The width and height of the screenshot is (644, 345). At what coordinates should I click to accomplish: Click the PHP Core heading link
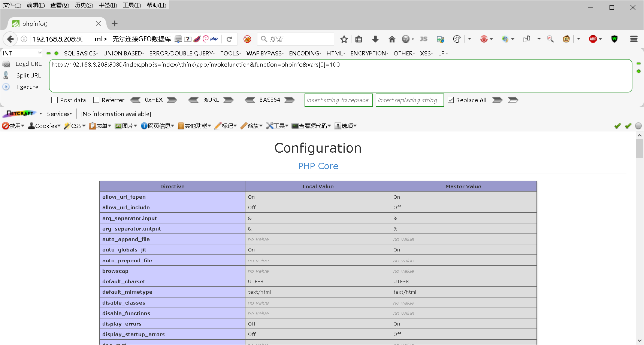pyautogui.click(x=318, y=166)
